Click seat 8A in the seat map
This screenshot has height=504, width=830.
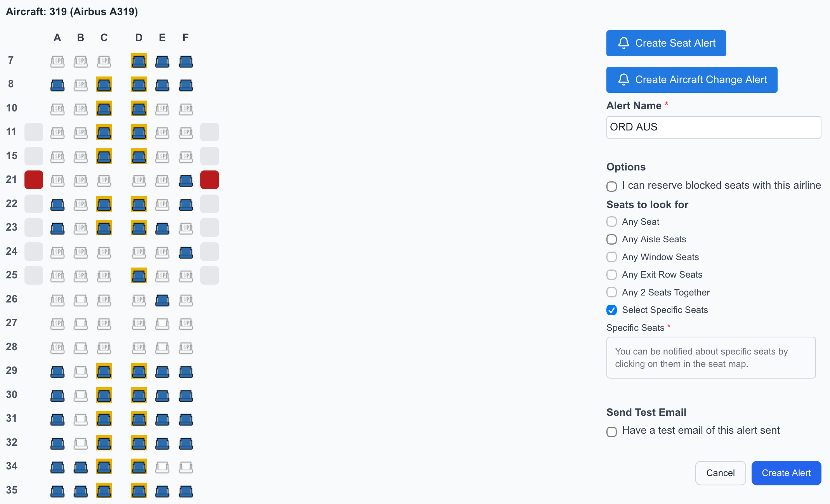pyautogui.click(x=57, y=85)
